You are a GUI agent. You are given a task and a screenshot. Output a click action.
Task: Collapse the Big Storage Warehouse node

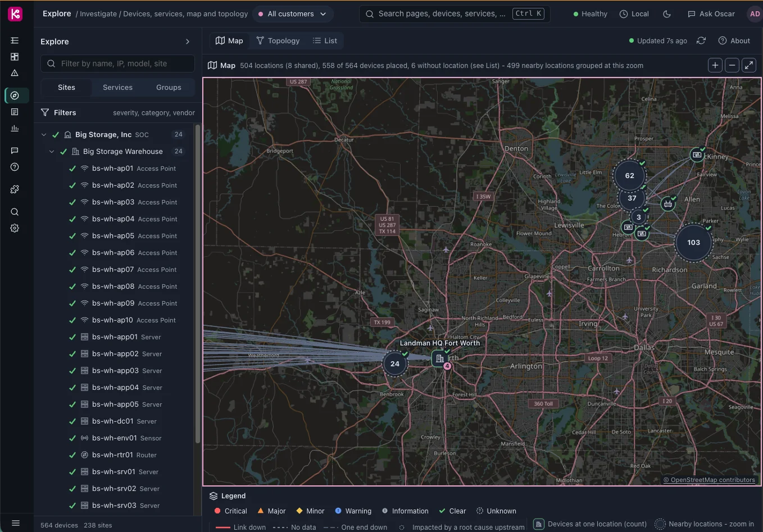(52, 152)
